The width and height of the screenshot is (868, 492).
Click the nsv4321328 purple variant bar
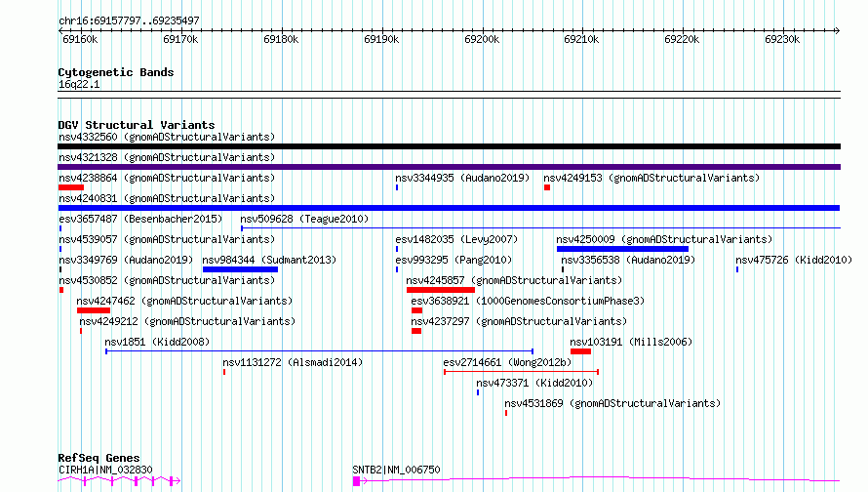449,167
